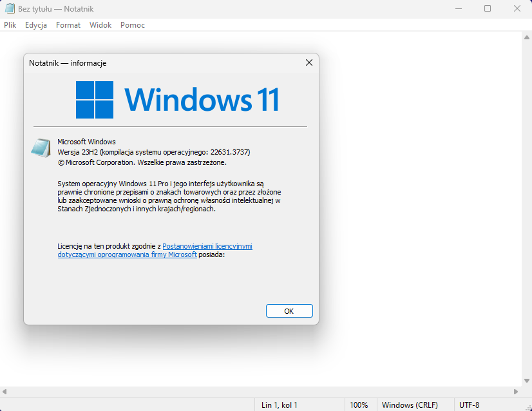Click the UTF-8 encoding status field

[469, 405]
